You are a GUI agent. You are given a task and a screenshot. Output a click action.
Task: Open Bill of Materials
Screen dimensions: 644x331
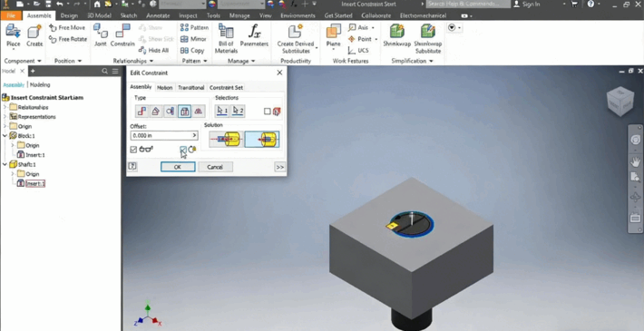click(x=226, y=39)
